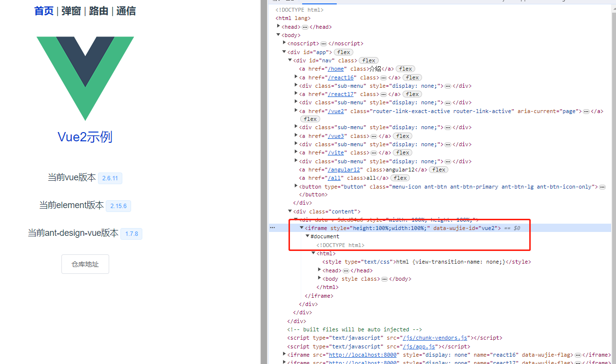Screen dimensions: 616x364
Task: Click the 仓库地址 button
Action: (85, 264)
